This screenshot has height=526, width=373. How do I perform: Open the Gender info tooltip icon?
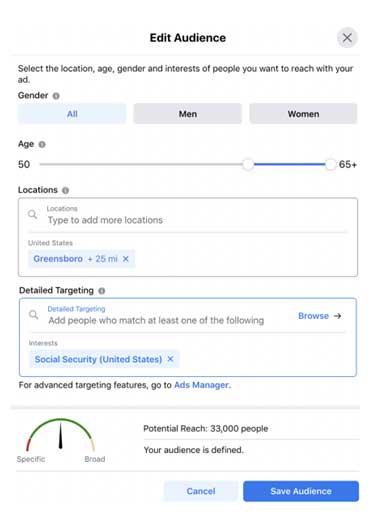(x=56, y=96)
